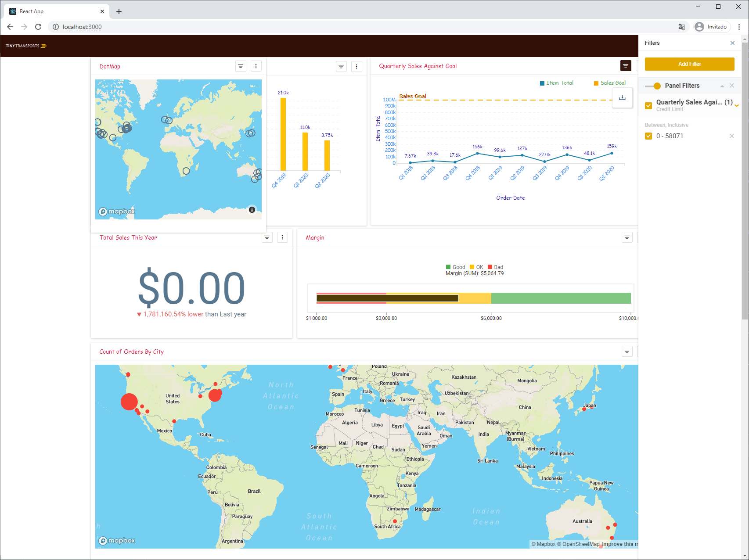Open the Invitado profile menu
749x560 pixels.
pyautogui.click(x=711, y=26)
